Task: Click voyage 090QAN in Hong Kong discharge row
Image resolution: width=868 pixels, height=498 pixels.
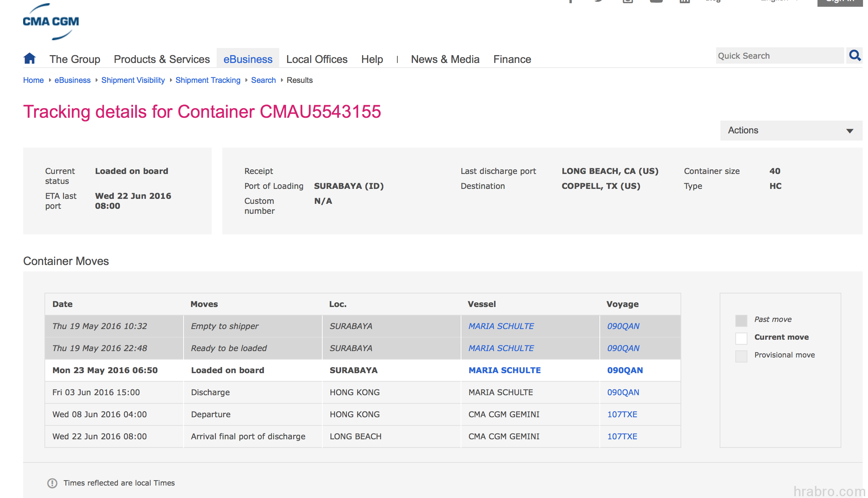Action: pos(623,392)
